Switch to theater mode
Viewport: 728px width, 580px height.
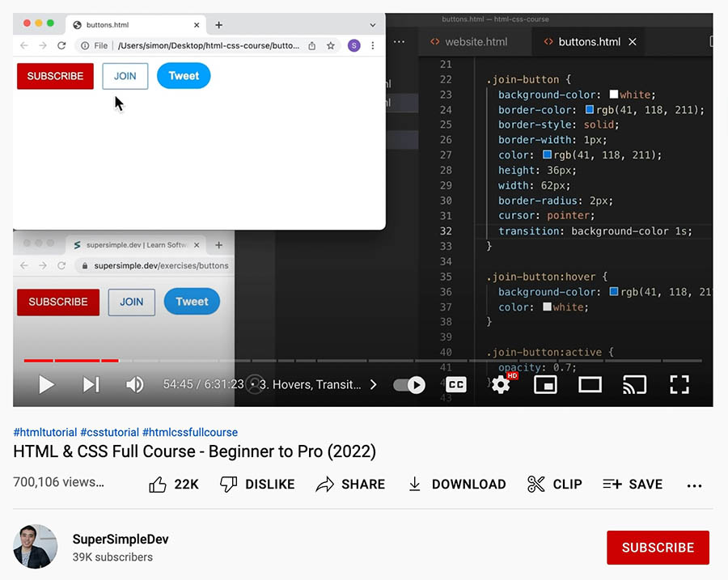590,384
